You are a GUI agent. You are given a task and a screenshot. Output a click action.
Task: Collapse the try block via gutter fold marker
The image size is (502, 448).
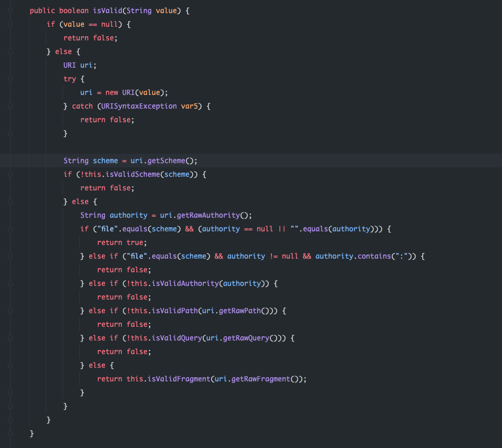click(10, 79)
